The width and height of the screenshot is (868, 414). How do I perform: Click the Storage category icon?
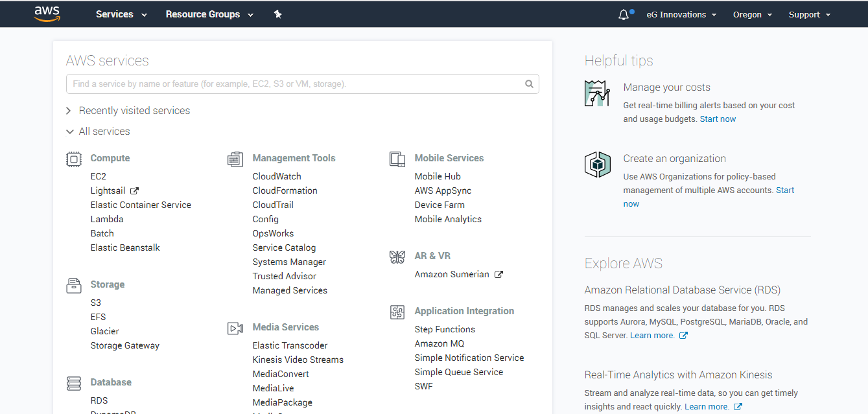point(74,285)
